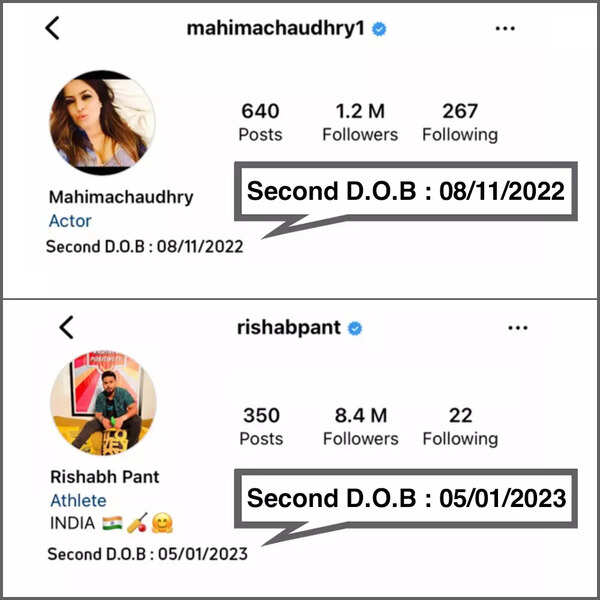Open 267 Following list
The height and width of the screenshot is (600, 600).
point(460,122)
